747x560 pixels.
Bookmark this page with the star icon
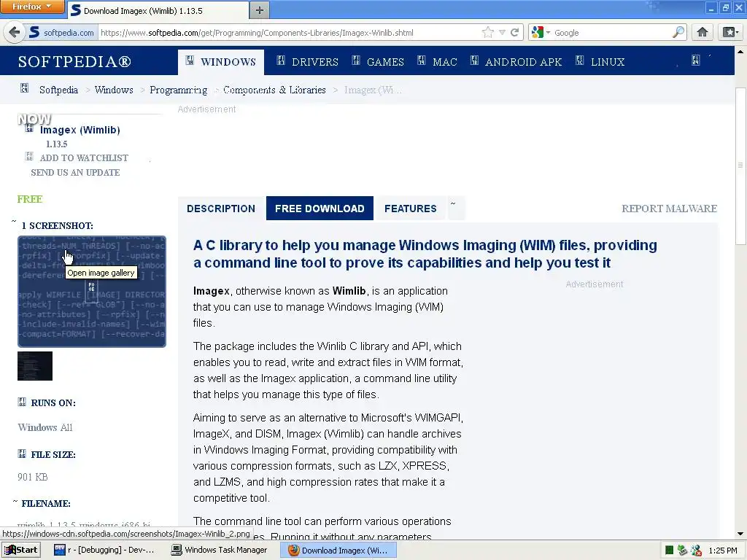click(x=487, y=32)
